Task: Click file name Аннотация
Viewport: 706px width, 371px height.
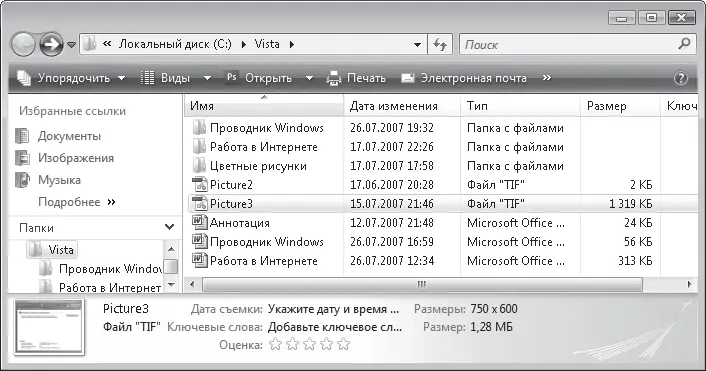Action: [240, 223]
